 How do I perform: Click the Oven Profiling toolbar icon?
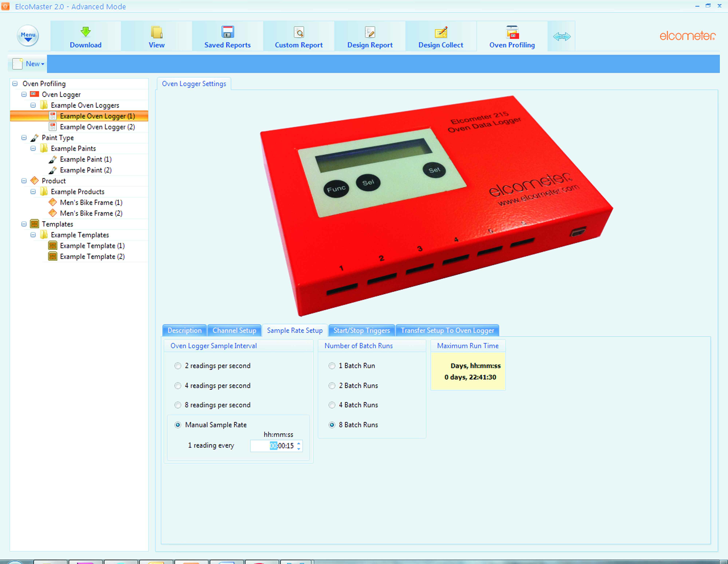pos(512,32)
